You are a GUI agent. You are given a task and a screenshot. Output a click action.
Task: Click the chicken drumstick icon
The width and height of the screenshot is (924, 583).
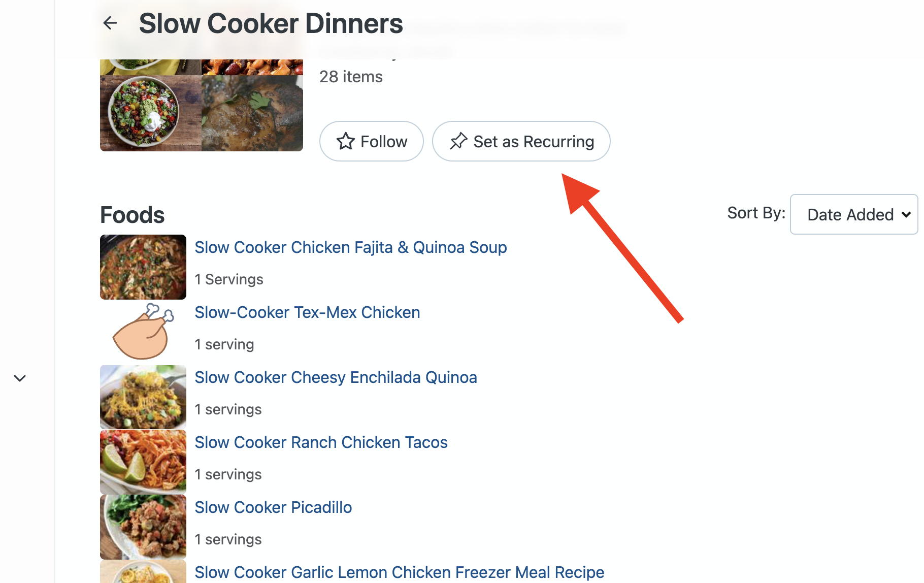tap(143, 332)
